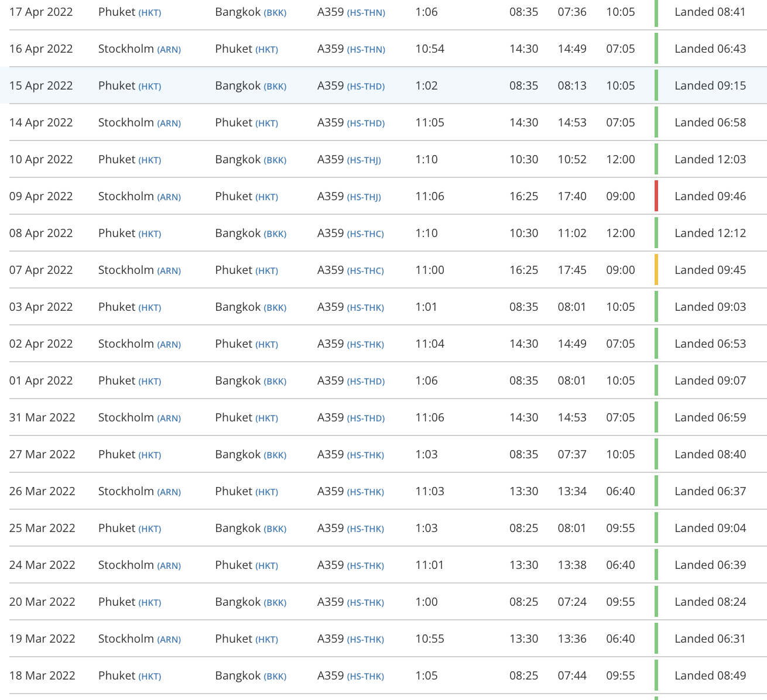Select the flight time value '11:04'
Screen dimensions: 767x700
[430, 344]
